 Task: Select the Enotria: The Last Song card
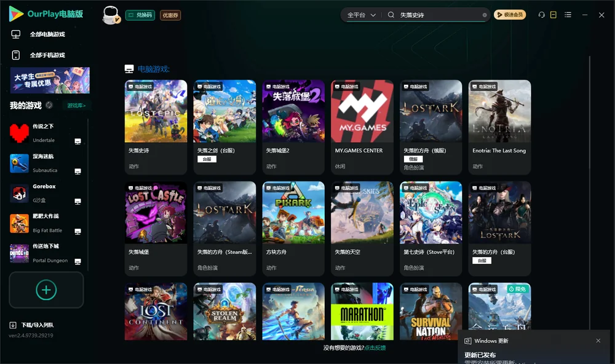click(x=499, y=127)
